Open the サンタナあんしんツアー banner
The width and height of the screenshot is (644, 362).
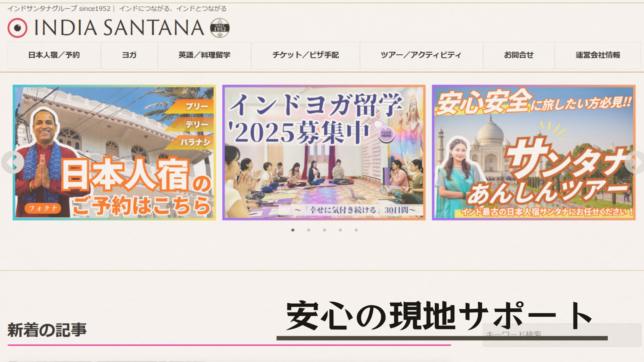coord(534,153)
